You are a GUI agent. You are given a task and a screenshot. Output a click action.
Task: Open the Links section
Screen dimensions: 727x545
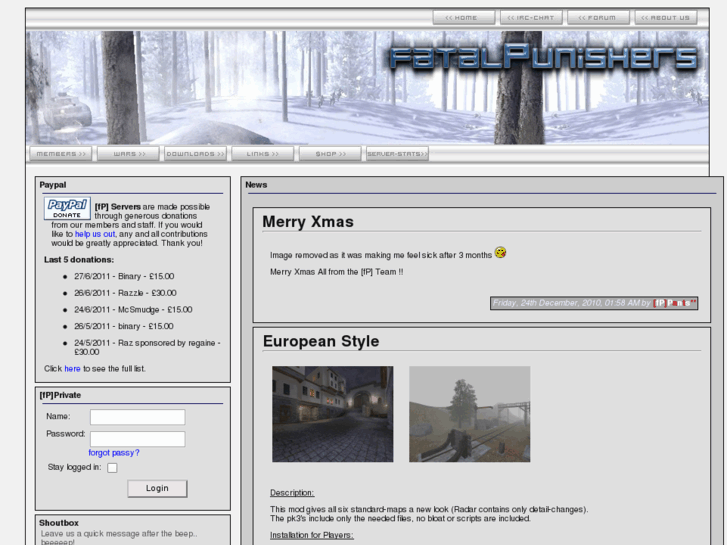[262, 154]
